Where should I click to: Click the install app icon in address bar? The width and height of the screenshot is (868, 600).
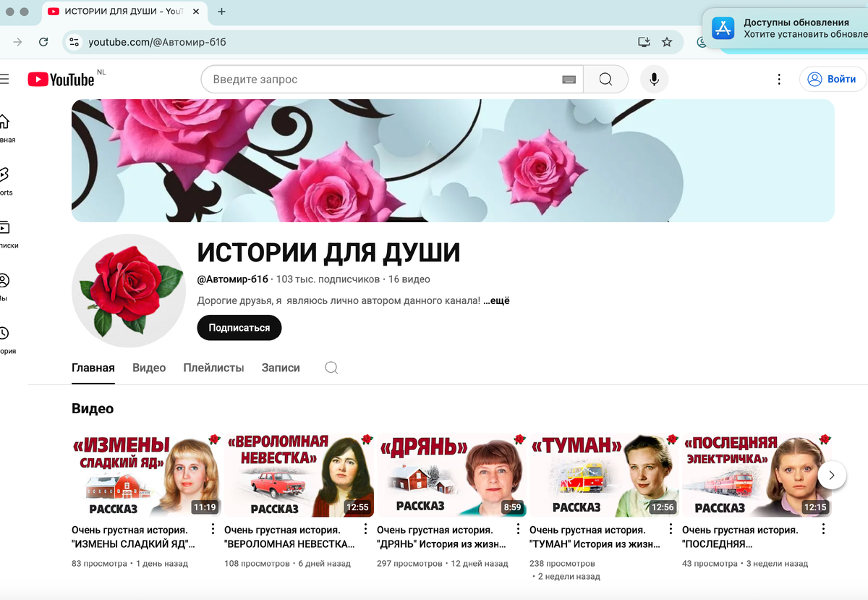pos(644,42)
